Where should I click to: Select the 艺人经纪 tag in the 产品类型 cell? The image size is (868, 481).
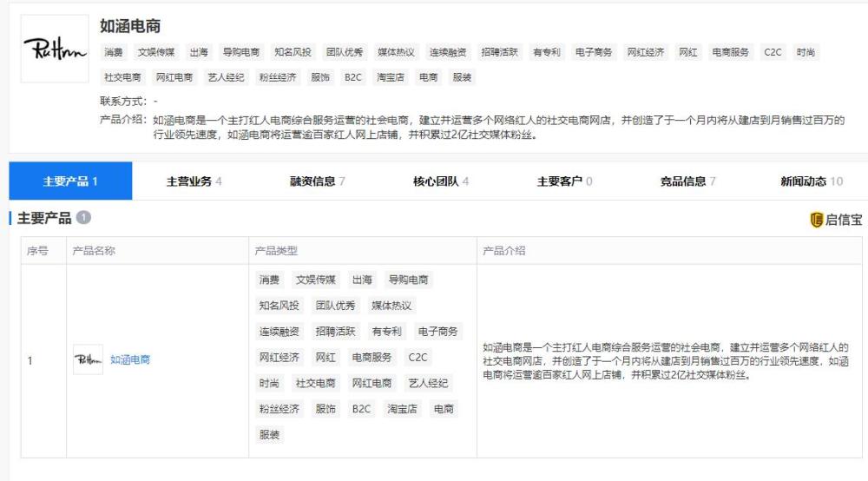pos(428,383)
